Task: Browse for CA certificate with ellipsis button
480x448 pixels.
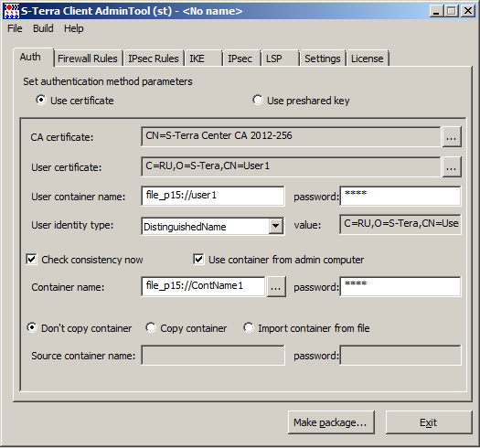Action: 452,137
